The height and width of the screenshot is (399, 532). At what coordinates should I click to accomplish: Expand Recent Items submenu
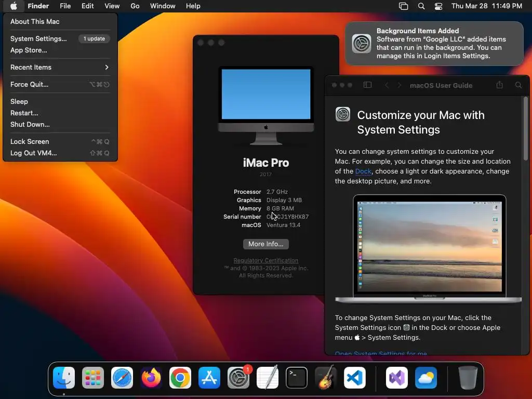(60, 67)
